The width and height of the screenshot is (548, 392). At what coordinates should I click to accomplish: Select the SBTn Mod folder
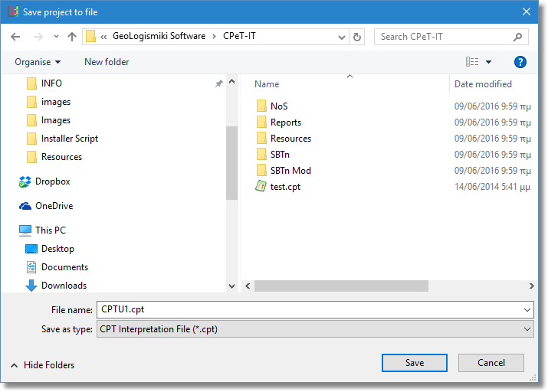(290, 171)
